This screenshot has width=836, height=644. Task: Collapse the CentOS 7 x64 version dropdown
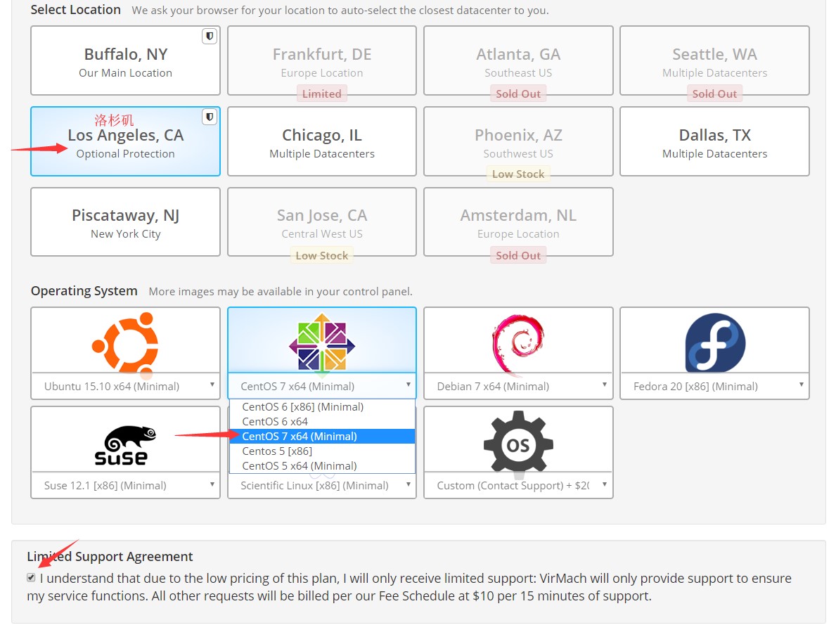322,386
